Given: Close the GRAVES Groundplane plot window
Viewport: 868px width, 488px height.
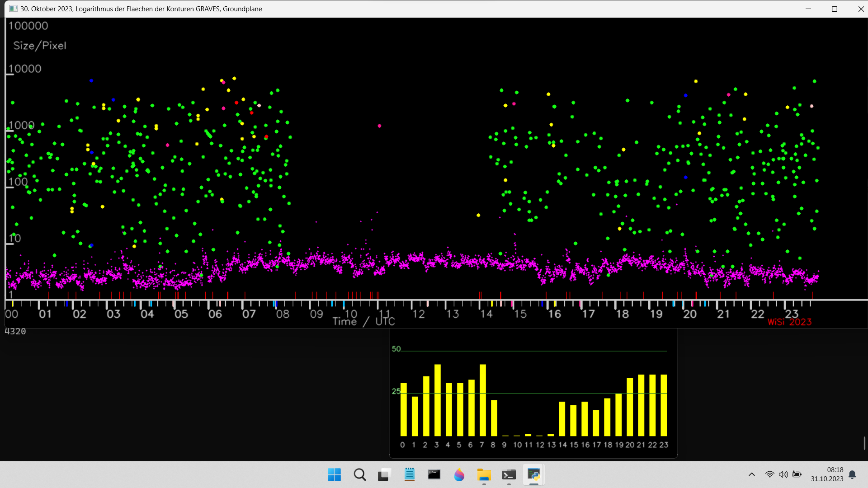Looking at the screenshot, I should coord(861,9).
